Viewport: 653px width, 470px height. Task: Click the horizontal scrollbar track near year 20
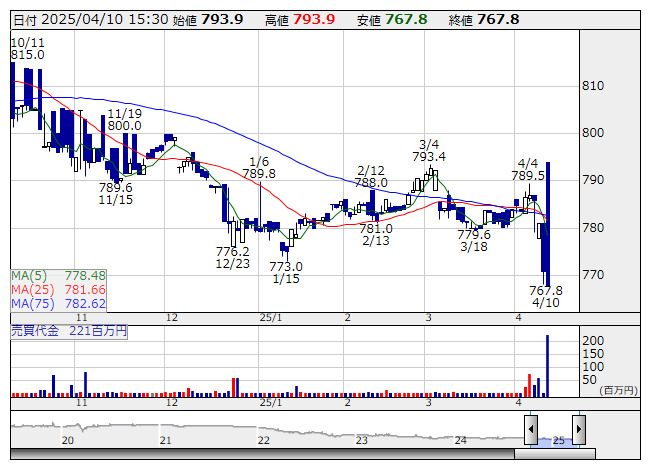click(x=67, y=454)
